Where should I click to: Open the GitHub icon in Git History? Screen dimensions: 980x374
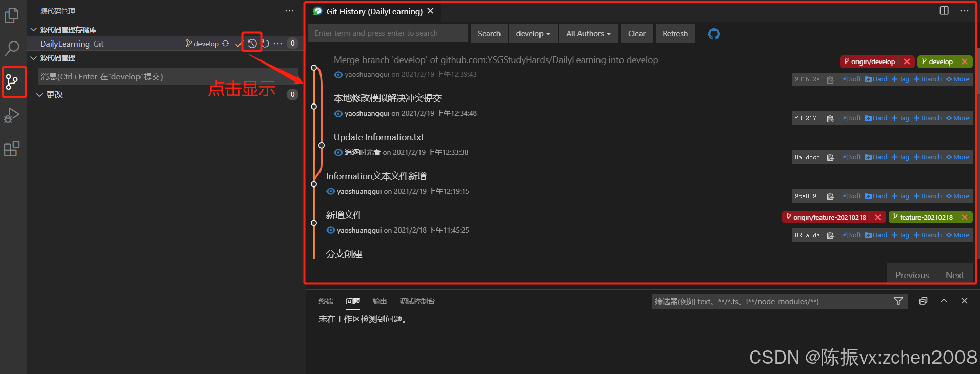(714, 34)
